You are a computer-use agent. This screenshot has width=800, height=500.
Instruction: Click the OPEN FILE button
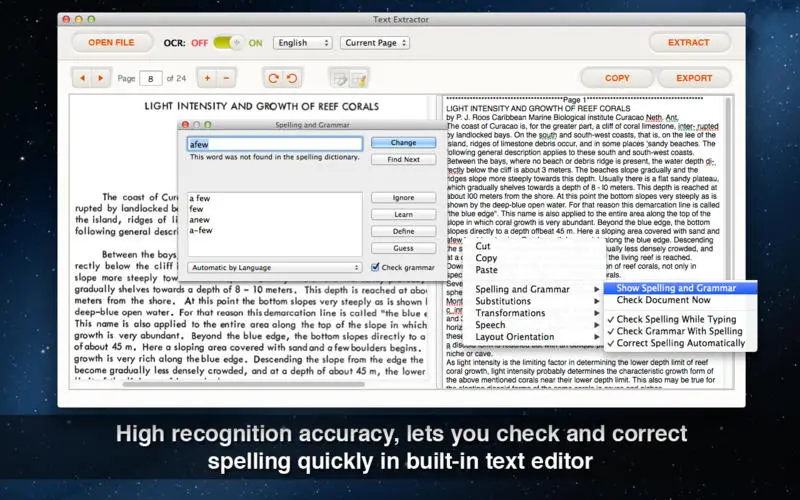coord(112,42)
